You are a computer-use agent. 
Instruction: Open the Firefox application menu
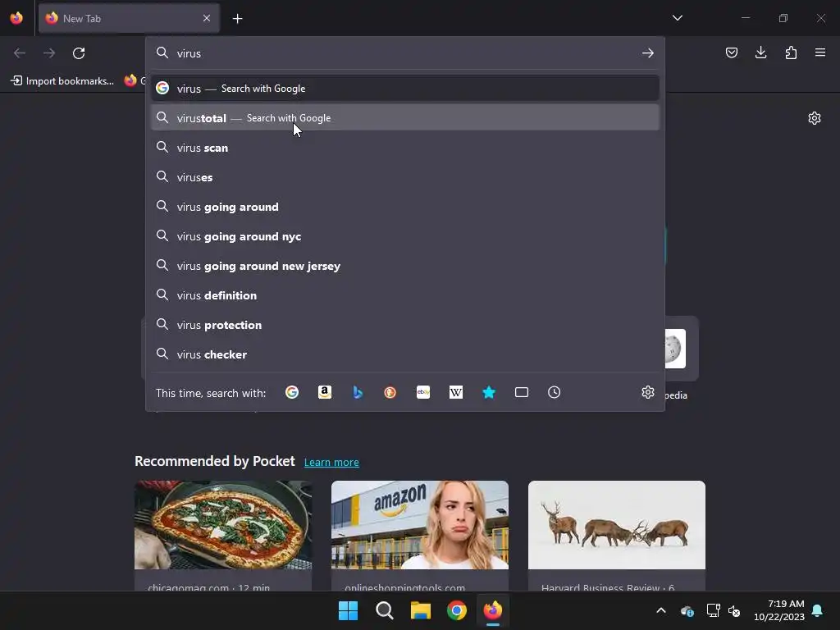point(820,52)
